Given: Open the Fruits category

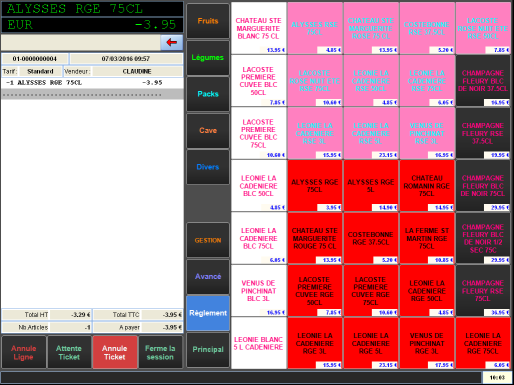Looking at the screenshot, I should coord(208,21).
